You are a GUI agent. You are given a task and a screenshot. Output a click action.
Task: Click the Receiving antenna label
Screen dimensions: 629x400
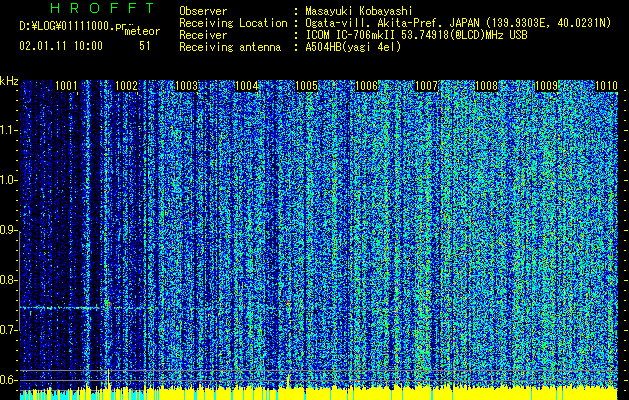[230, 47]
